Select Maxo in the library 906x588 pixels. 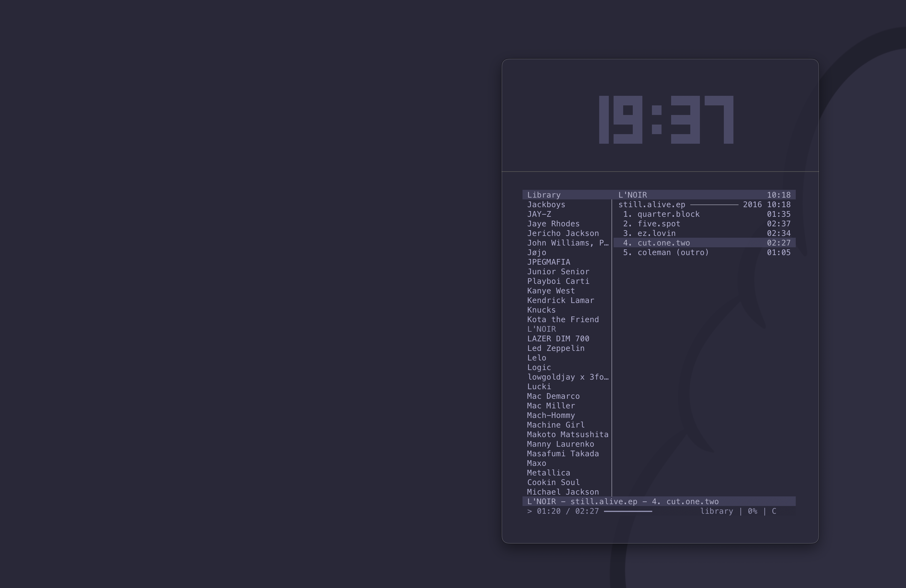[536, 463]
